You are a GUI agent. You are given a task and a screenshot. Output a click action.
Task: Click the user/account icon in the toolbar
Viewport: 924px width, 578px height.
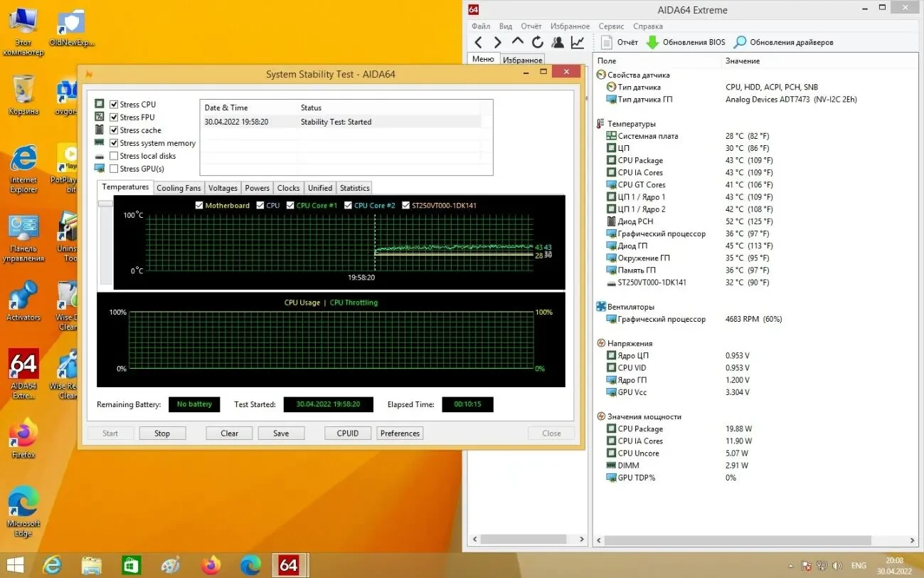click(x=558, y=41)
